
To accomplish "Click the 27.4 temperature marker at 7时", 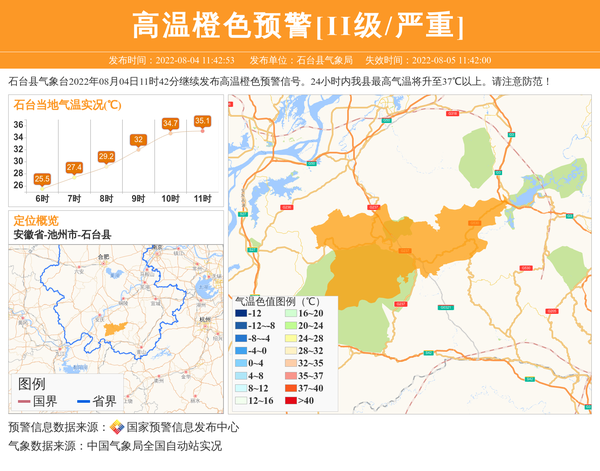I will point(74,167).
